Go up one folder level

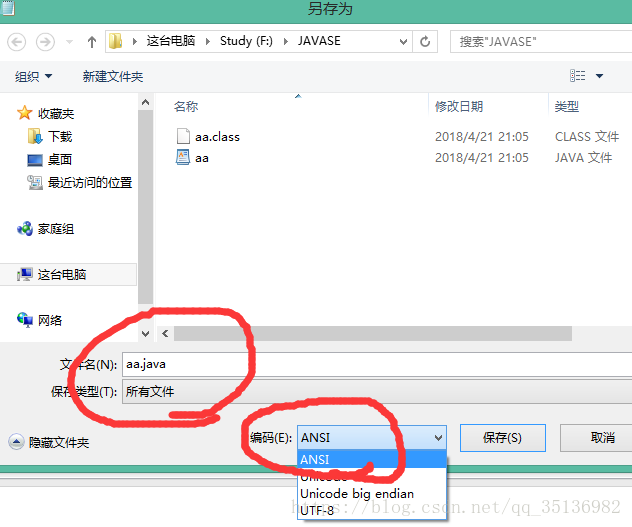tap(92, 42)
